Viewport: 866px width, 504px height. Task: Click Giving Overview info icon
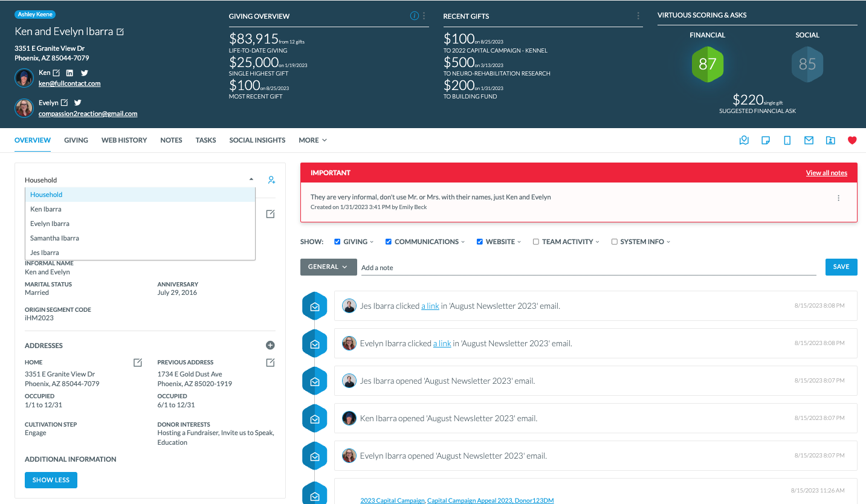(x=414, y=16)
